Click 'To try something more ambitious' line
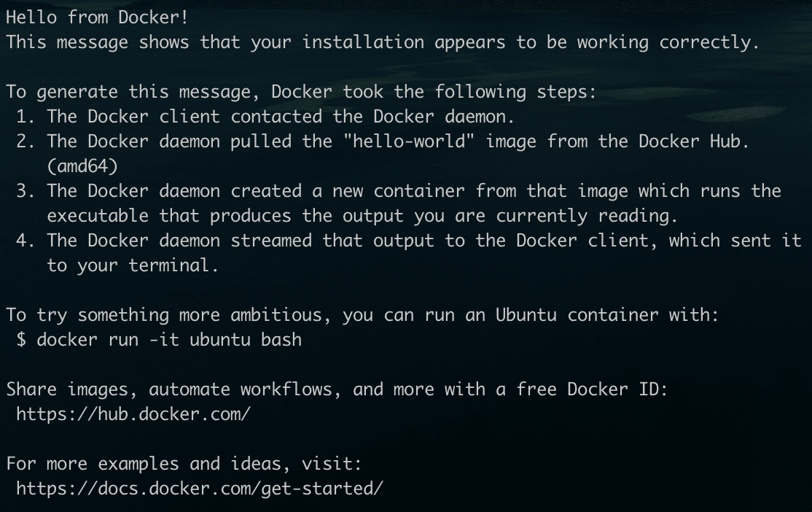812x512 pixels. [x=362, y=315]
